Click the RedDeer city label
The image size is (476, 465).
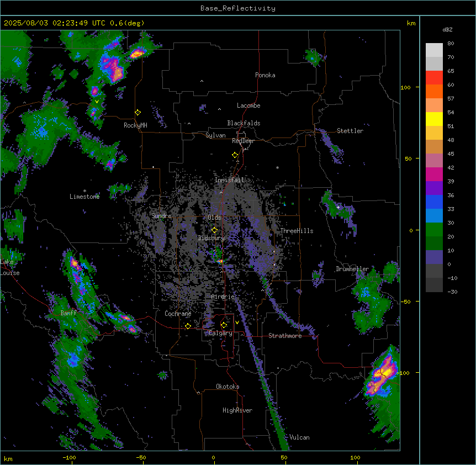coord(243,141)
